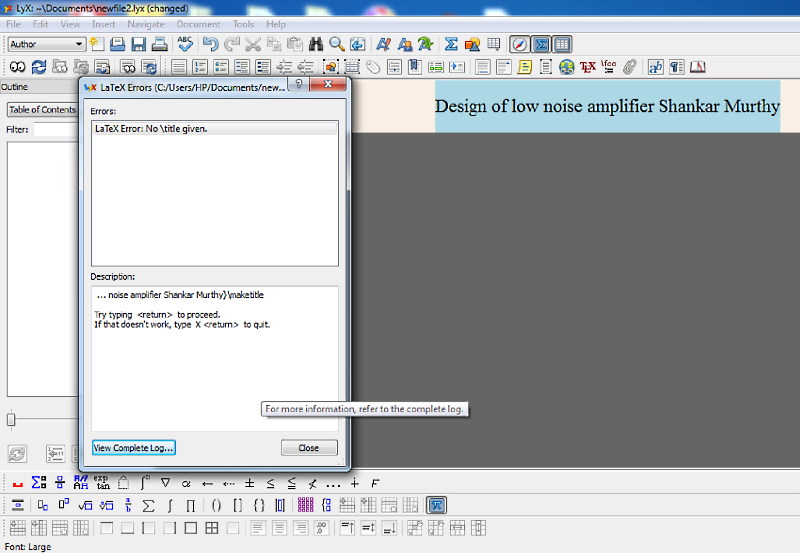Adjust the outline depth slider
Viewport: 800px width, 553px height.
[11, 419]
